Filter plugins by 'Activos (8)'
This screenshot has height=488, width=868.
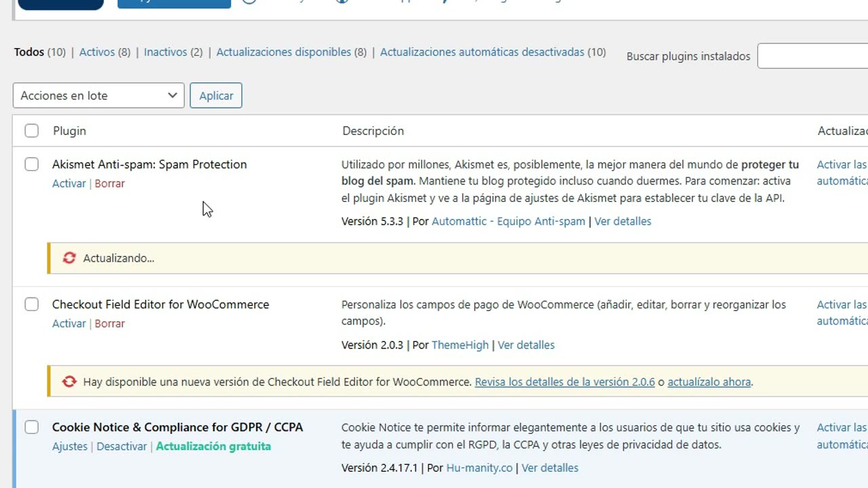(104, 52)
